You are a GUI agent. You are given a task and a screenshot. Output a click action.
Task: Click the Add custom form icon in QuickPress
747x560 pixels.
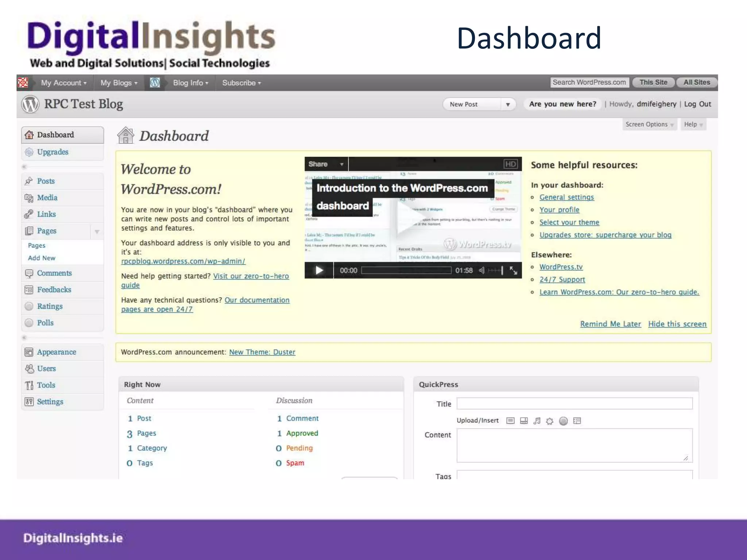click(577, 421)
